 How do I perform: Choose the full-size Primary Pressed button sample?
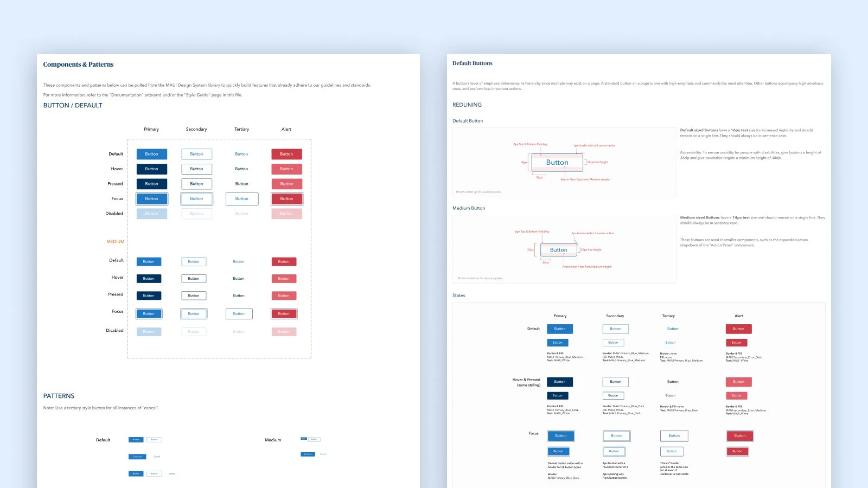tap(152, 184)
